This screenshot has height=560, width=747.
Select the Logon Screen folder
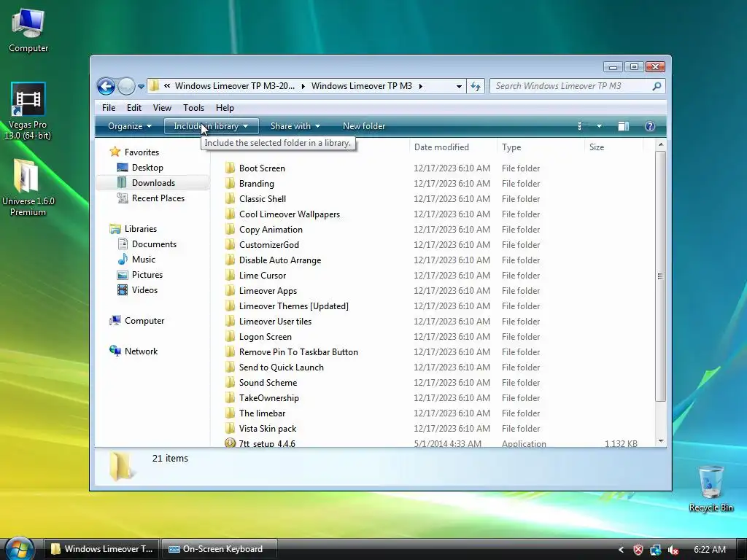click(x=266, y=336)
